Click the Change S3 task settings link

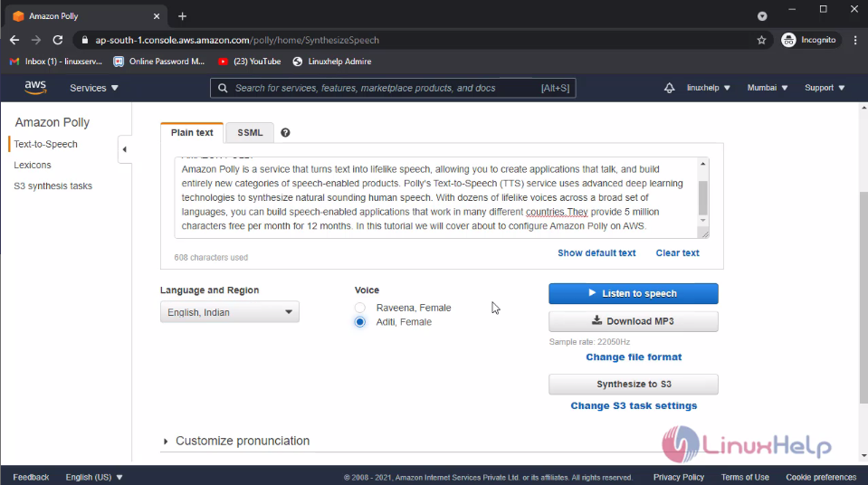pyautogui.click(x=634, y=406)
